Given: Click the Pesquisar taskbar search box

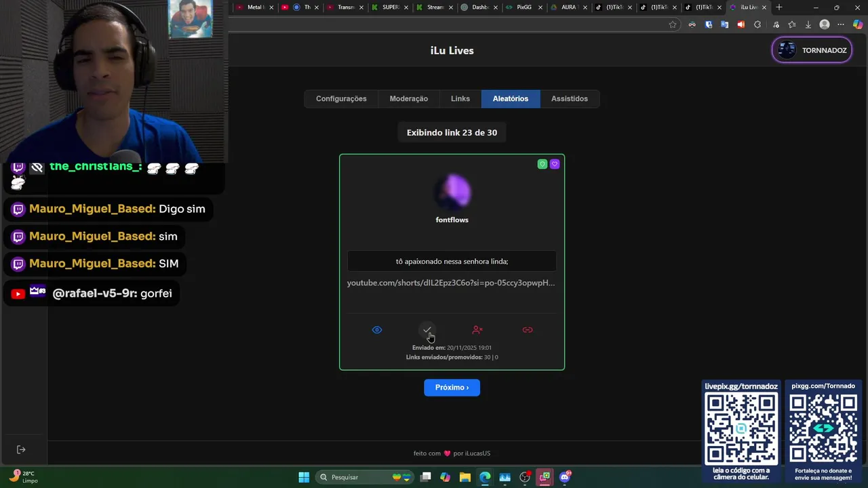Looking at the screenshot, I should [366, 477].
